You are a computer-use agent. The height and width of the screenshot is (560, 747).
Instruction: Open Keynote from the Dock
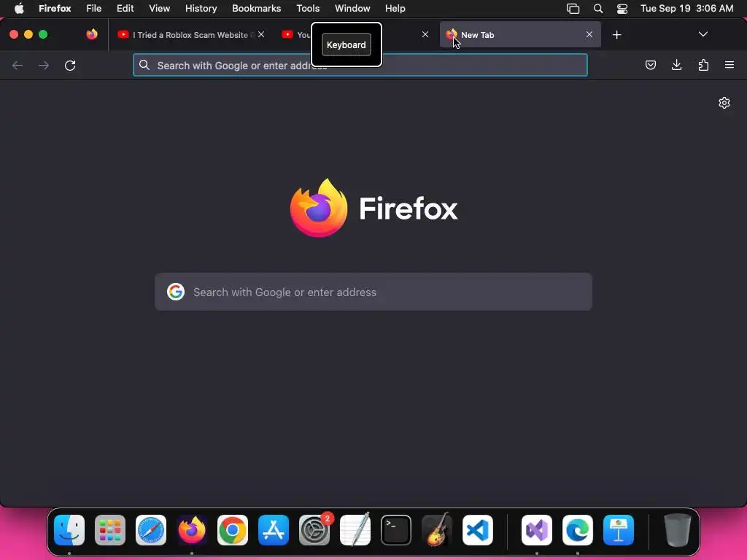pyautogui.click(x=619, y=530)
